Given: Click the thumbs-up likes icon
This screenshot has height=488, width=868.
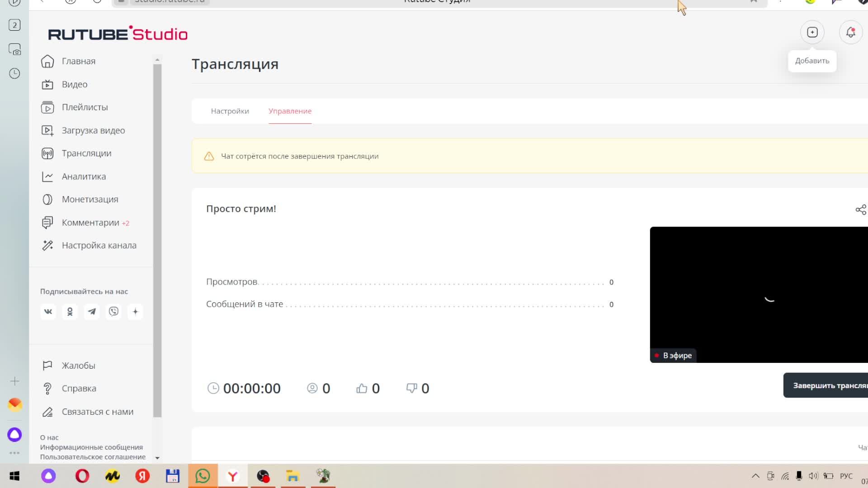Looking at the screenshot, I should (362, 388).
